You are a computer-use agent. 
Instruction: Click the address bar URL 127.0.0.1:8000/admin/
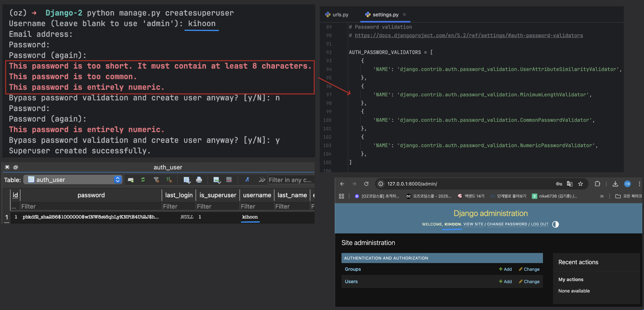point(412,184)
